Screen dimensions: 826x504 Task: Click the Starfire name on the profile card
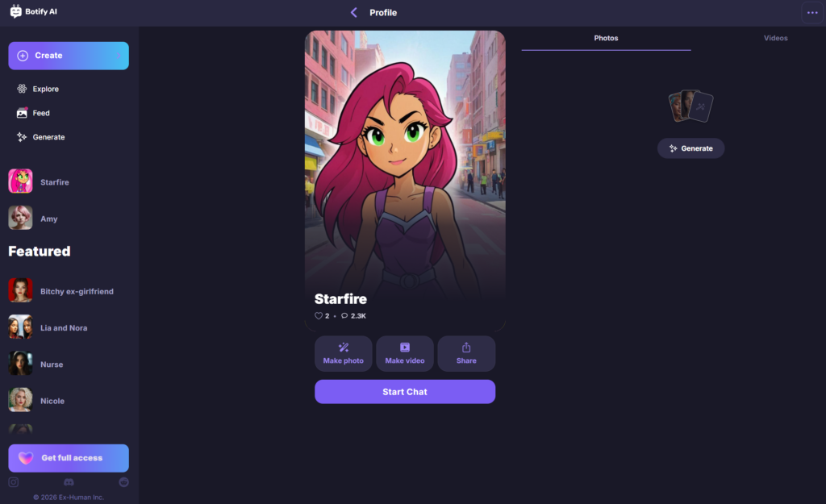(x=341, y=299)
